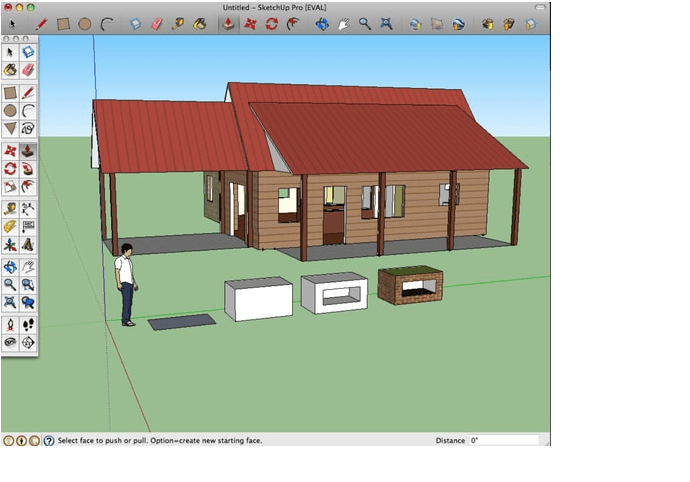690x482 pixels.
Task: Select the Move tool in the top toolbar
Action: click(x=250, y=24)
